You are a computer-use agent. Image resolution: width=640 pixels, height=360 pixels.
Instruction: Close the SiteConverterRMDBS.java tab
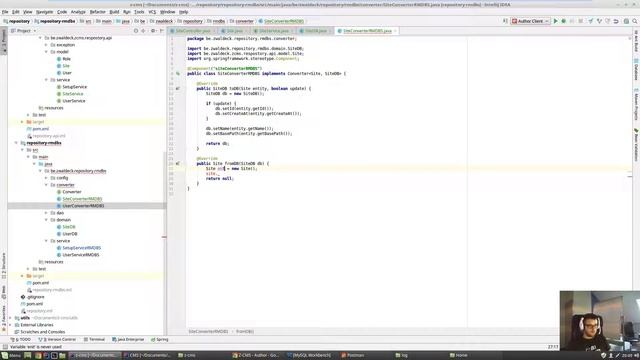pyautogui.click(x=395, y=31)
